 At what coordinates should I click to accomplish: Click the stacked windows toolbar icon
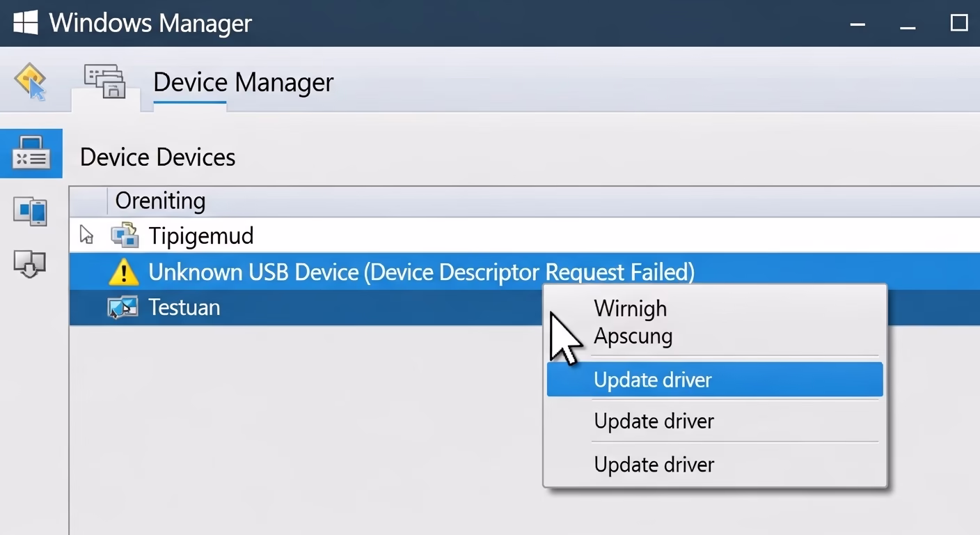click(104, 82)
